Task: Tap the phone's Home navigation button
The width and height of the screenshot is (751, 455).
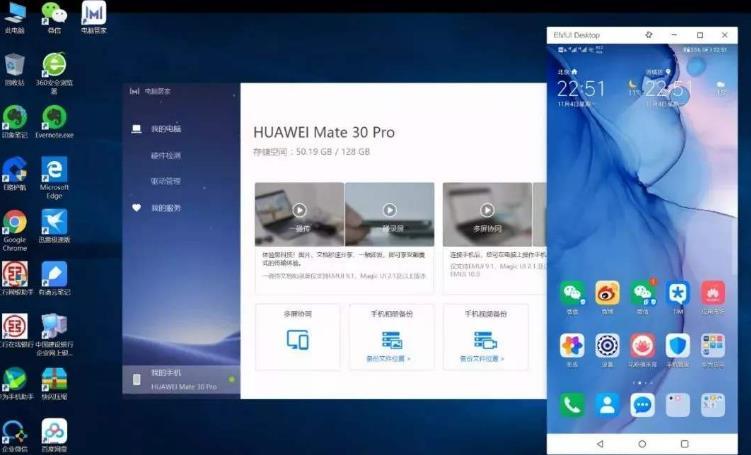Action: tap(642, 444)
